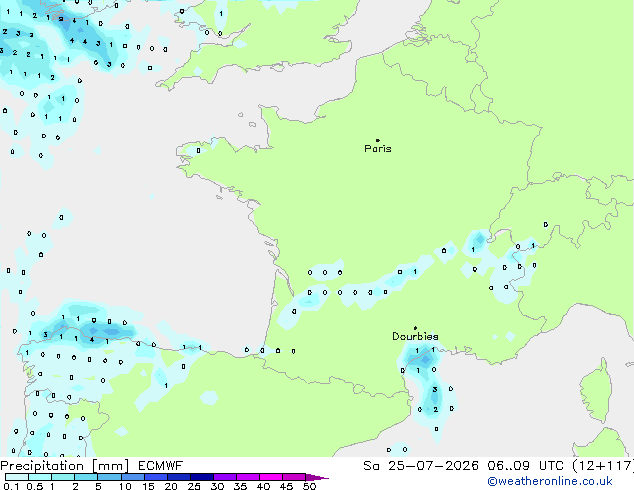
Task: Click the '30' legend scale label
Action: pyautogui.click(x=217, y=486)
